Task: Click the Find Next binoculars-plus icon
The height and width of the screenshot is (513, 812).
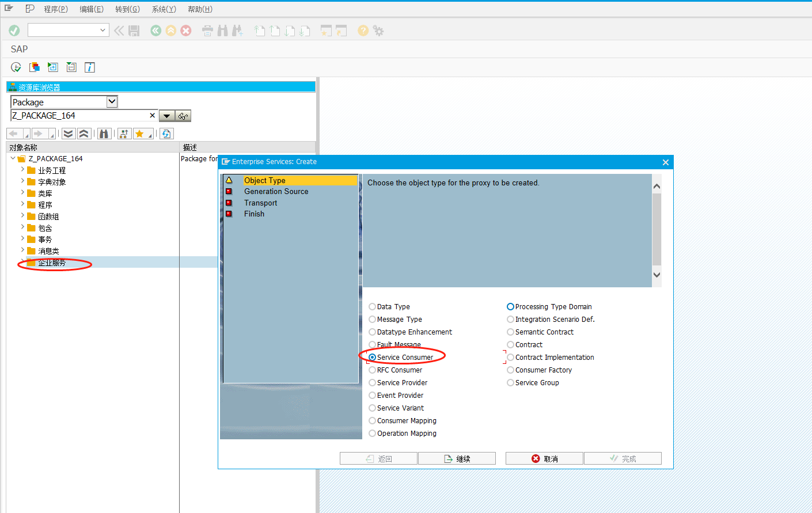Action: point(237,31)
